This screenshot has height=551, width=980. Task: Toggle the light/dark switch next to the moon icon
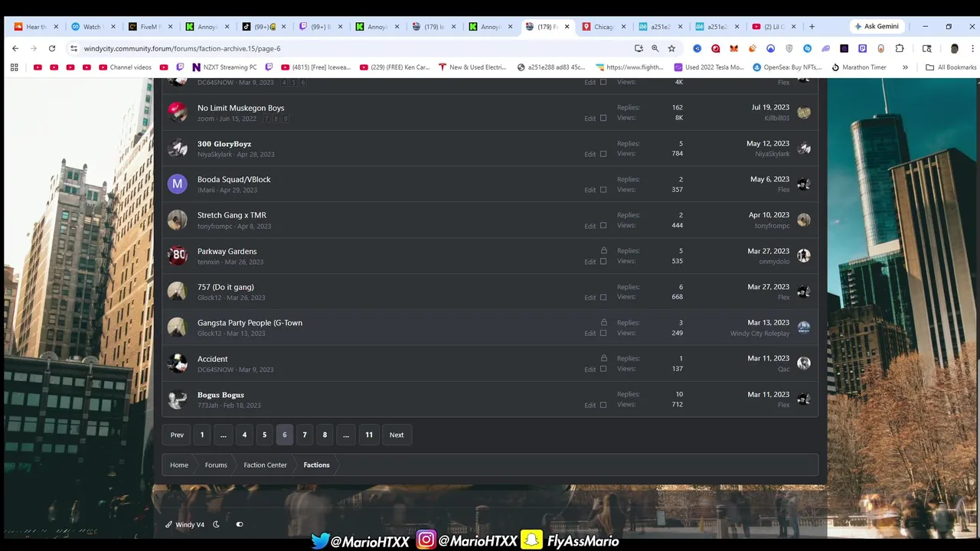tap(240, 524)
